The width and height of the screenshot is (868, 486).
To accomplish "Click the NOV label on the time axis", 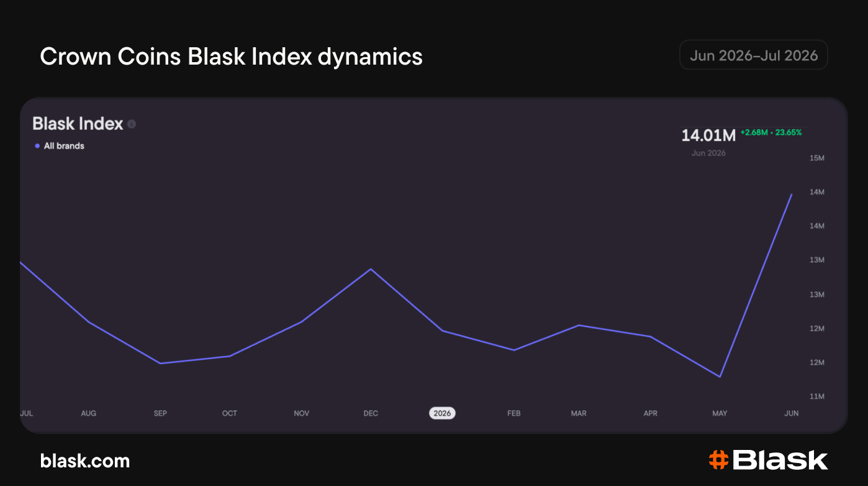I will [x=301, y=413].
